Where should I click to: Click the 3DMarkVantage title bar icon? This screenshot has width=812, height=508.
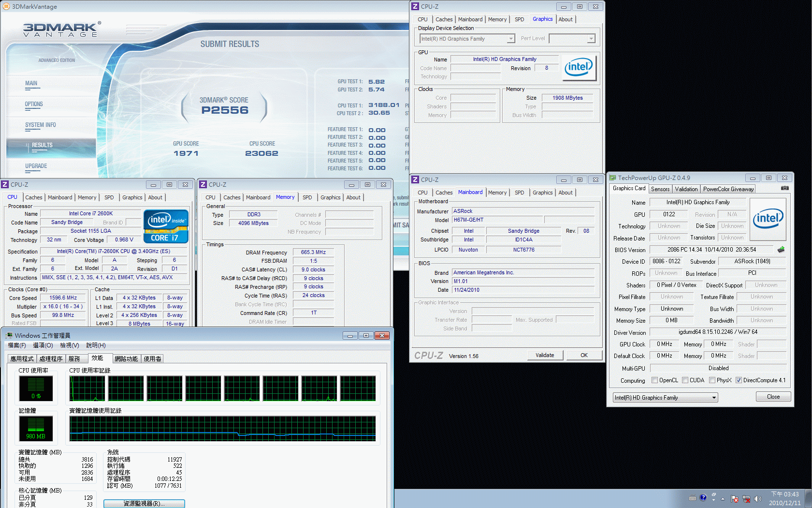6,6
